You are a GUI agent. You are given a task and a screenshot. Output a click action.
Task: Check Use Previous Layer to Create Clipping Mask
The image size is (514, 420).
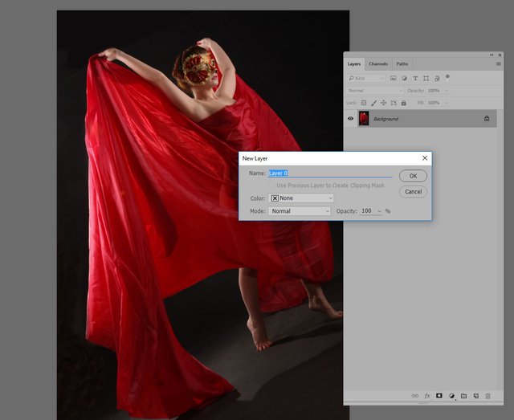point(271,186)
